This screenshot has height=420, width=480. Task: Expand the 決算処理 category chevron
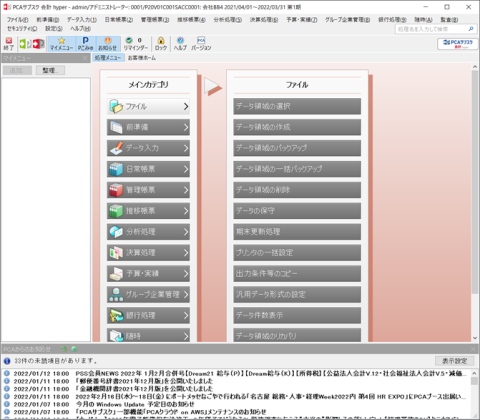pyautogui.click(x=186, y=253)
